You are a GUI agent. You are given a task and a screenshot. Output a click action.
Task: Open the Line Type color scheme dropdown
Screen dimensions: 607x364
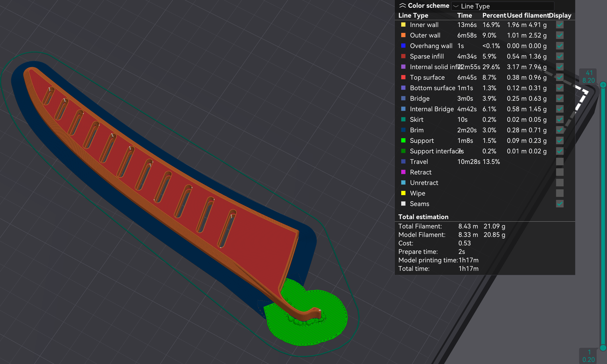(503, 6)
